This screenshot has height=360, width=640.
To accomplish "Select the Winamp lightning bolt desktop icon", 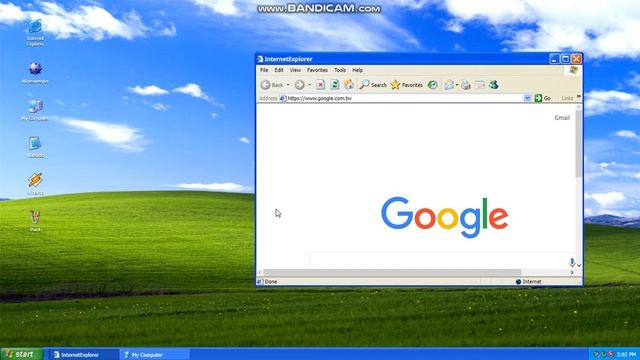I will [35, 184].
